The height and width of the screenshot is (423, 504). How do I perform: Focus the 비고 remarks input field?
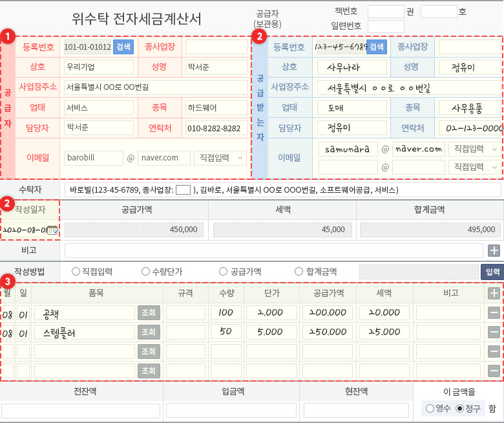coord(274,250)
